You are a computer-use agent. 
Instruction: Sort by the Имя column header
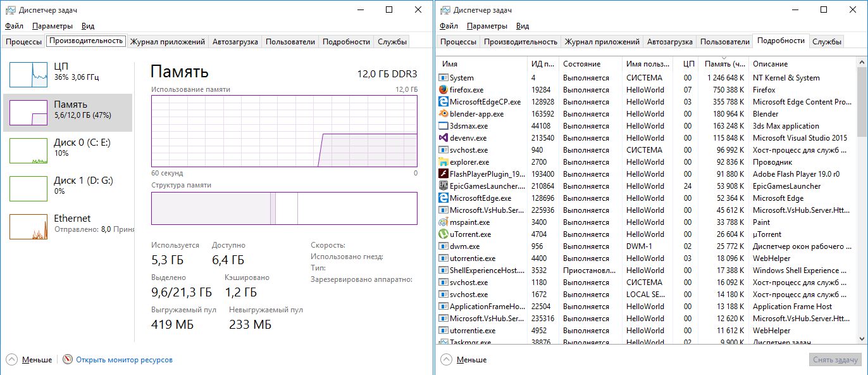pyautogui.click(x=481, y=64)
